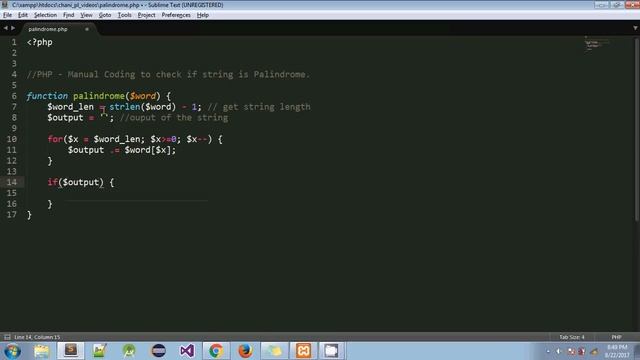Click line number 10 in the gutter

tap(11, 139)
